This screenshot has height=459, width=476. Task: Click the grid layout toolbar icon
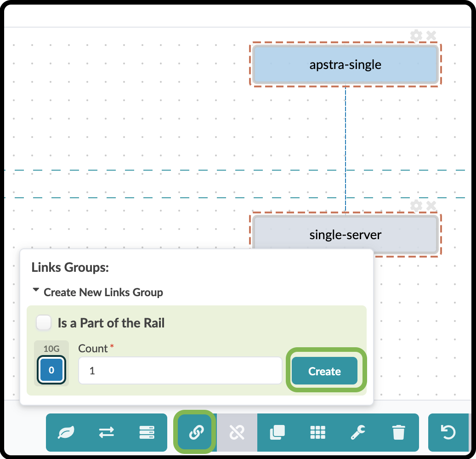[318, 432]
